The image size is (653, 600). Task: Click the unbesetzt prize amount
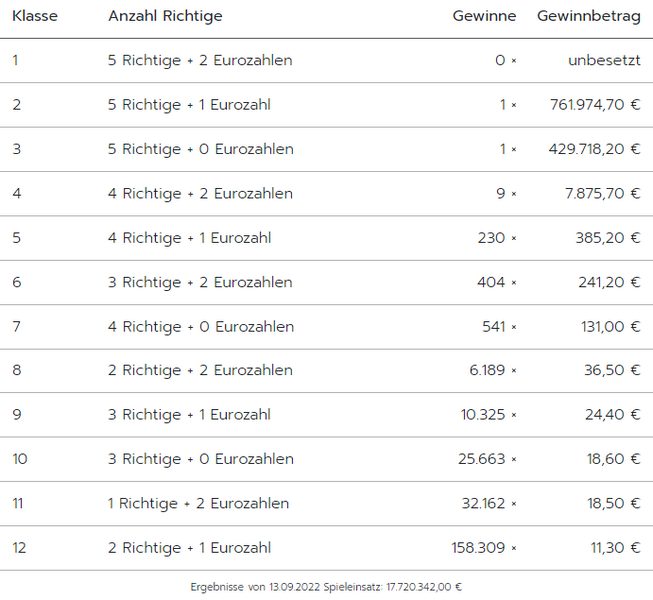(x=604, y=61)
